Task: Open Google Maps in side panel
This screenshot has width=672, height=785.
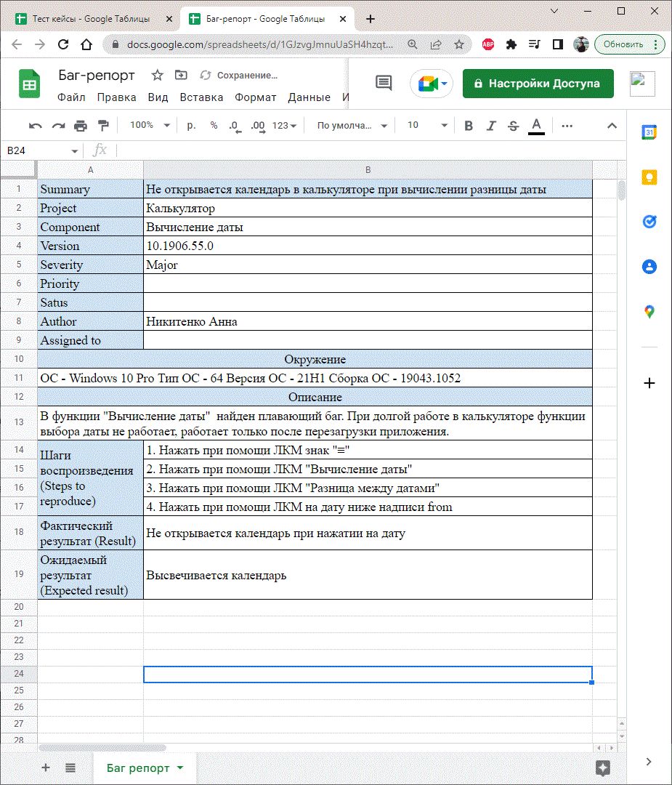Action: click(649, 311)
